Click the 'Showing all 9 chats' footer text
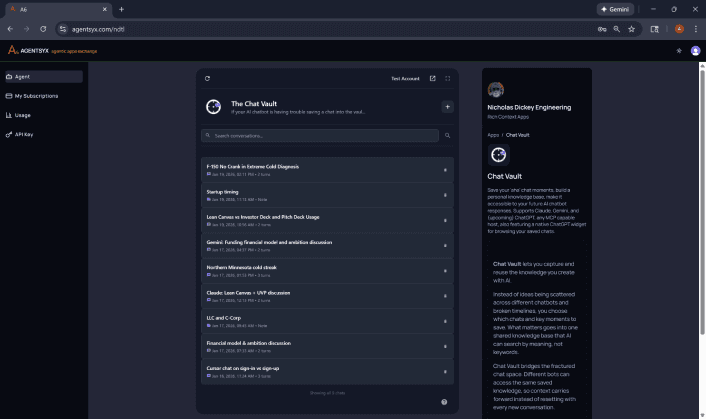 [x=327, y=393]
